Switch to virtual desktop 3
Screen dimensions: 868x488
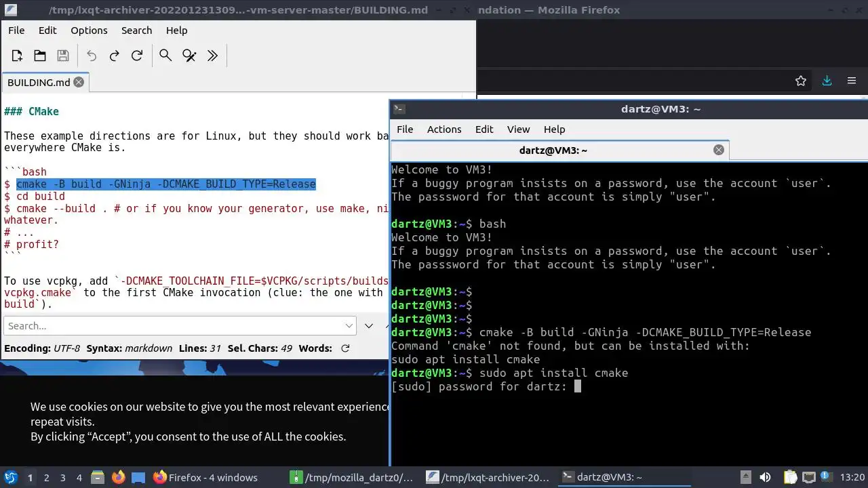[62, 477]
